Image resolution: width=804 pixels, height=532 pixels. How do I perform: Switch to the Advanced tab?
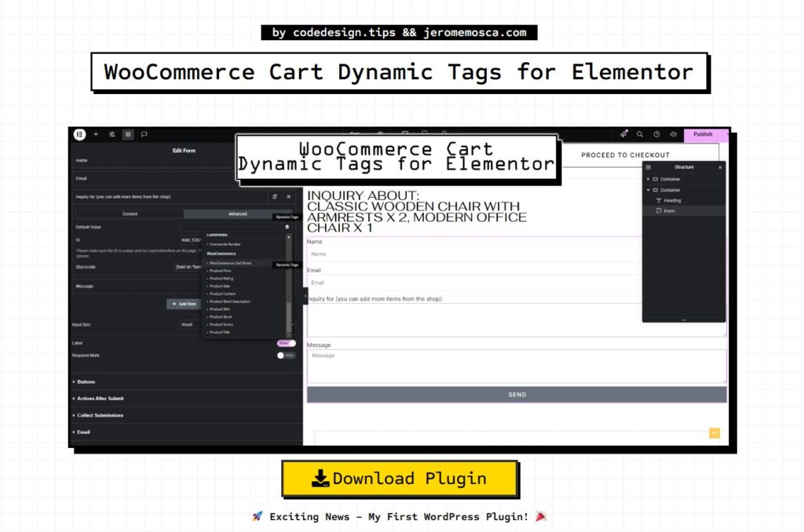coord(237,213)
